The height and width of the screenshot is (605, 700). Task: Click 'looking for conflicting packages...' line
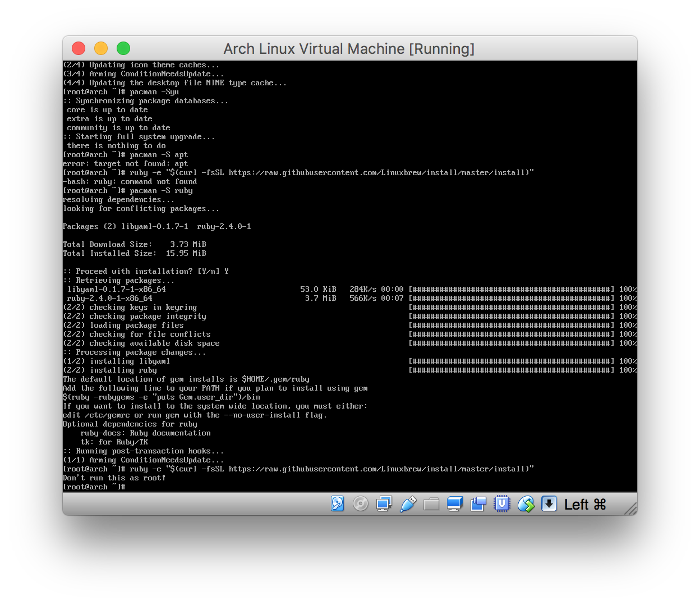141,209
